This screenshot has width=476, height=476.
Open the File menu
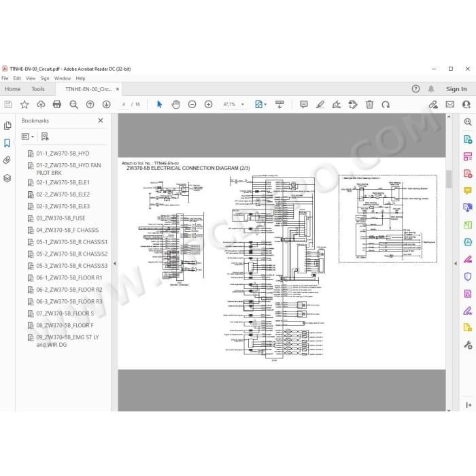pyautogui.click(x=5, y=78)
